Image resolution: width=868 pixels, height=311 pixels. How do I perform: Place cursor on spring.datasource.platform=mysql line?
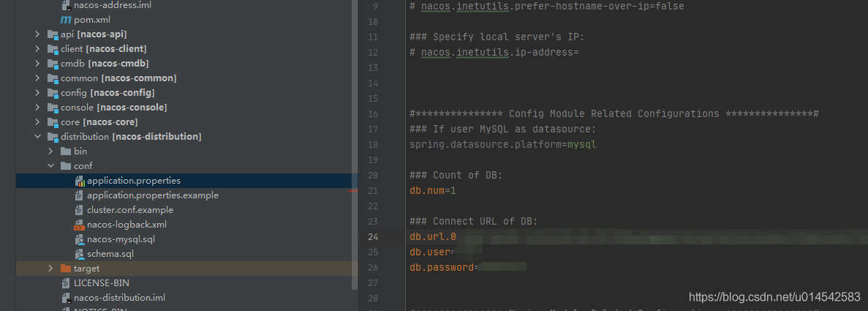(502, 145)
